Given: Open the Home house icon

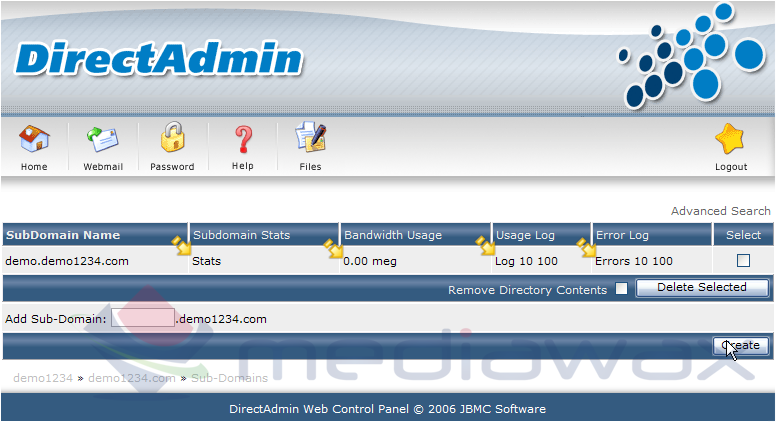Looking at the screenshot, I should coord(34,139).
